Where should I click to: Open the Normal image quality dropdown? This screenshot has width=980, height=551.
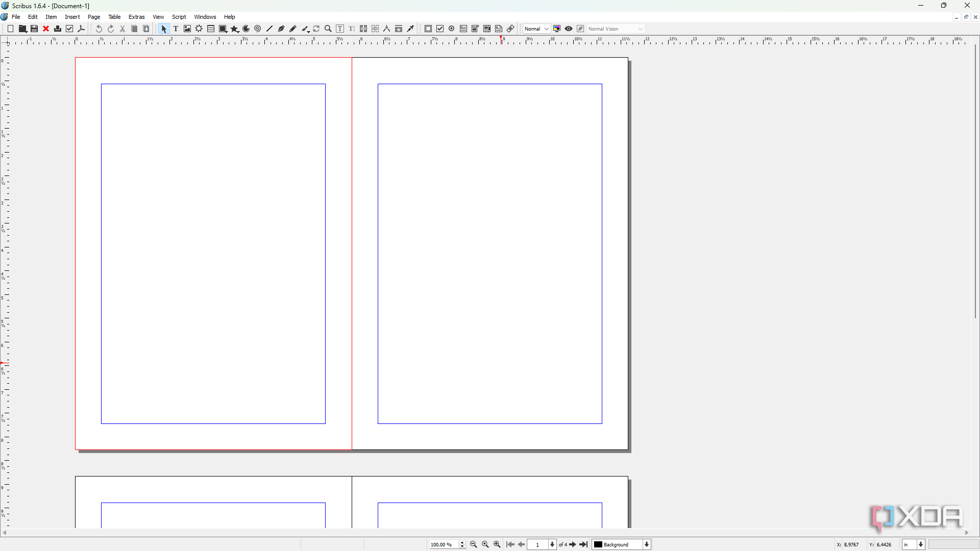536,29
